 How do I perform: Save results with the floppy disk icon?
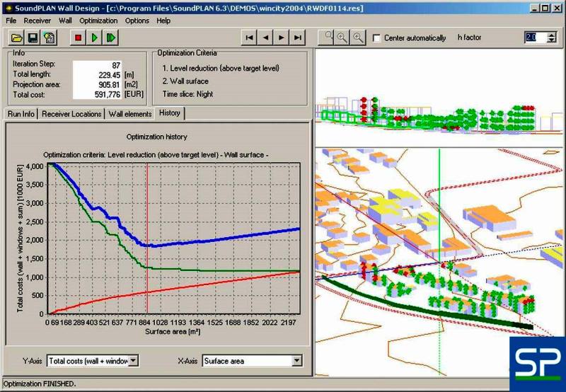click(33, 38)
